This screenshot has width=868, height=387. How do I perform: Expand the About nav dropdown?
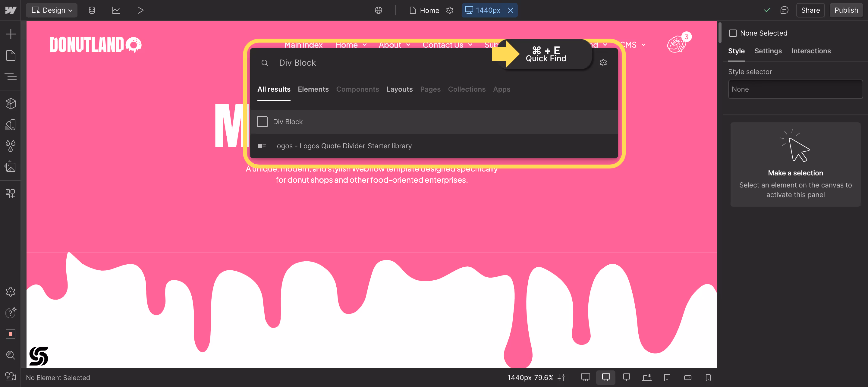[394, 45]
